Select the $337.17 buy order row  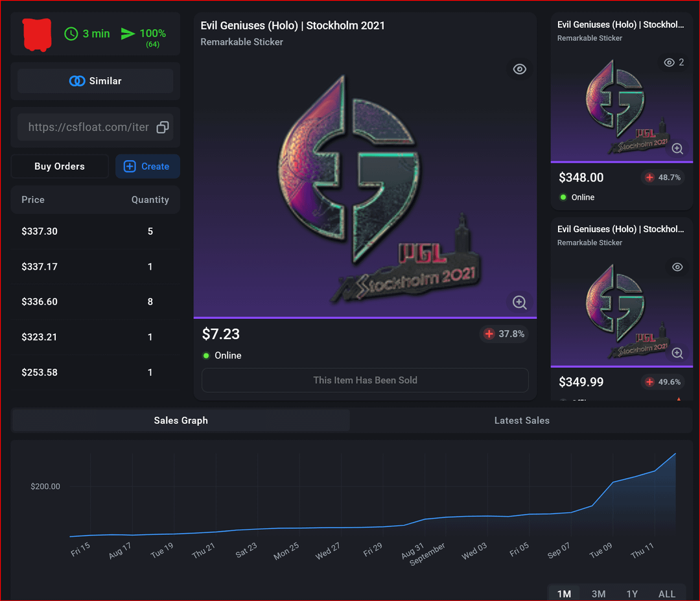[x=95, y=266]
